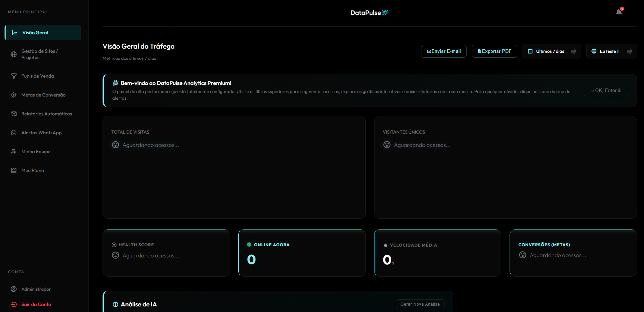Viewport: 644px width, 312px height.
Task: Click the DataPulse logo
Action: click(x=369, y=13)
